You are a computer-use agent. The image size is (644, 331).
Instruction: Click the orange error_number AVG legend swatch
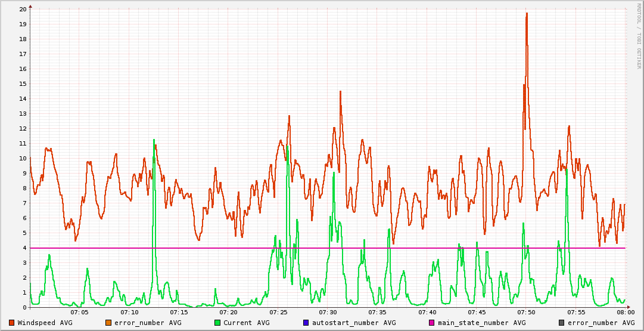click(x=108, y=323)
